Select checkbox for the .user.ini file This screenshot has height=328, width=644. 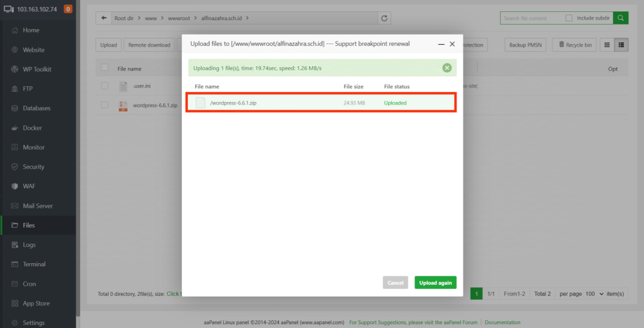(104, 86)
